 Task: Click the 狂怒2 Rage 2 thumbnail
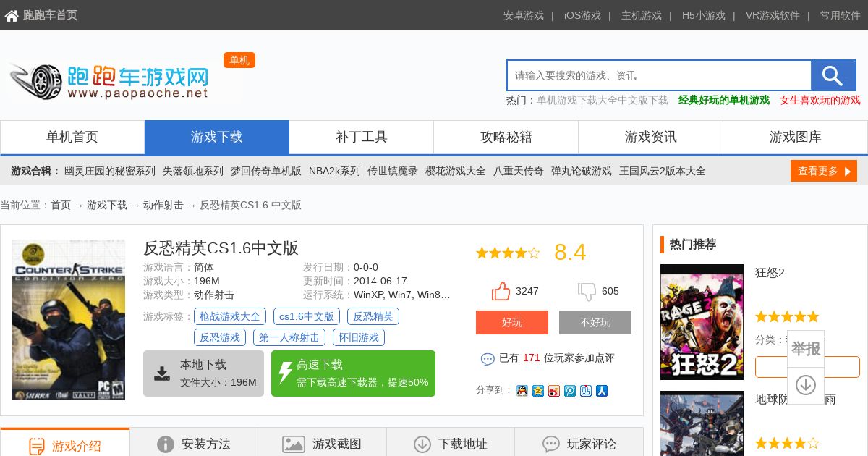pyautogui.click(x=702, y=322)
